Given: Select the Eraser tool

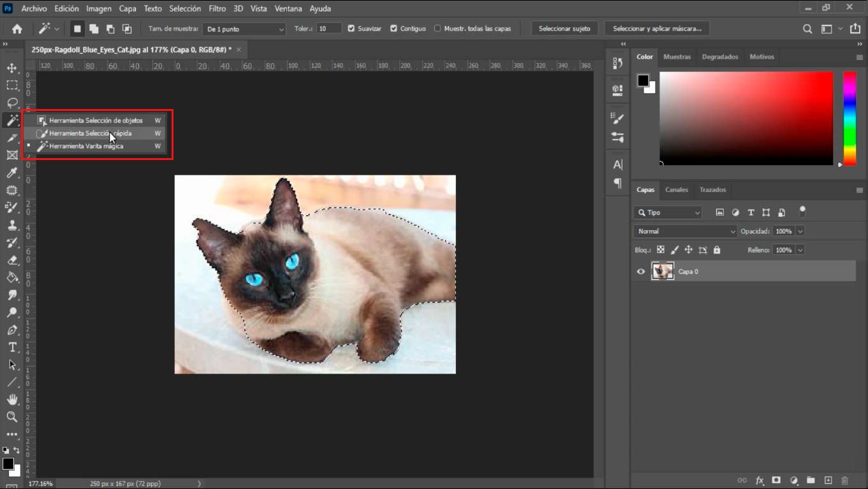Looking at the screenshot, I should (x=12, y=260).
